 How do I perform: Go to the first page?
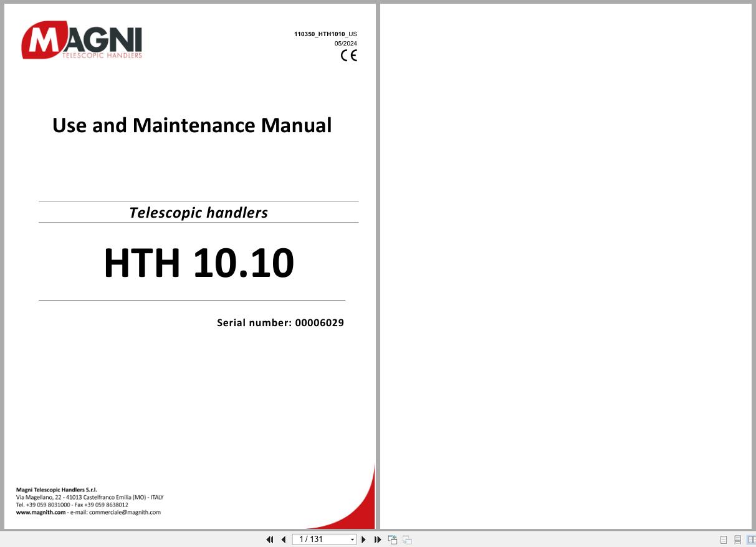(270, 540)
